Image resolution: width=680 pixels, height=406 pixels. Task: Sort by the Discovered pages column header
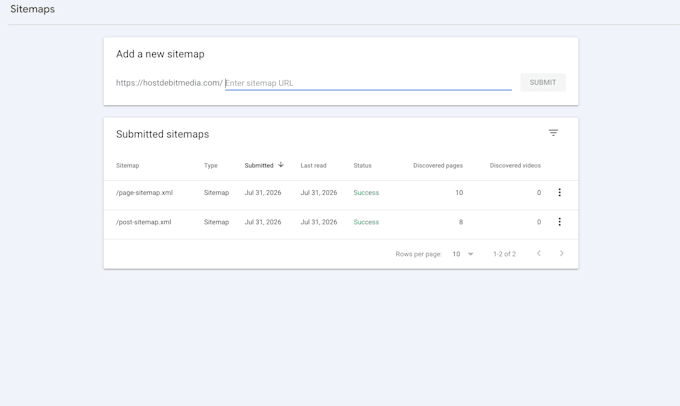tap(438, 165)
